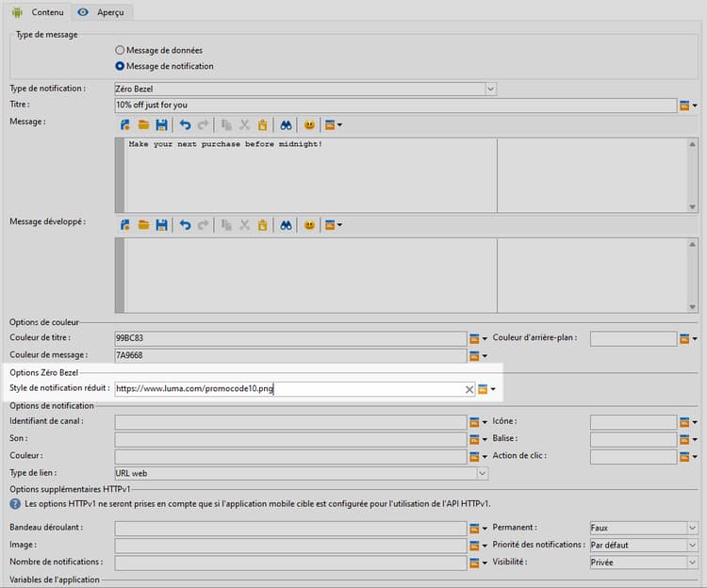Click binoculars search in Message toolbar
This screenshot has height=588, width=707.
(286, 124)
